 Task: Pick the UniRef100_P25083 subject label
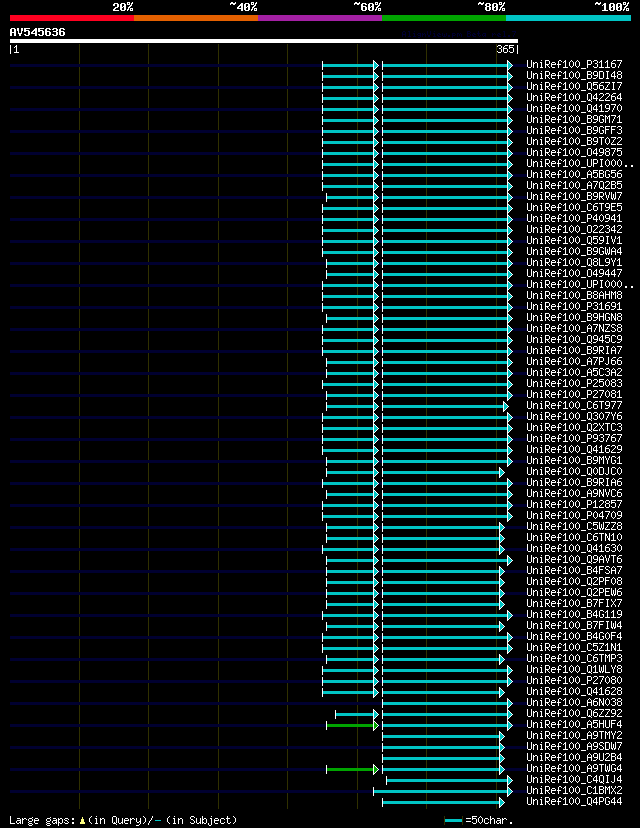[574, 383]
